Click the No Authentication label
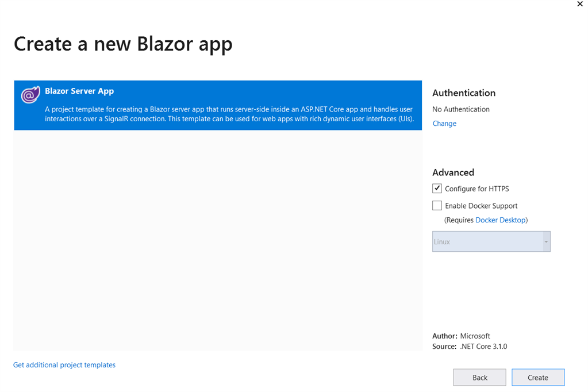This screenshot has width=588, height=392. pos(461,109)
